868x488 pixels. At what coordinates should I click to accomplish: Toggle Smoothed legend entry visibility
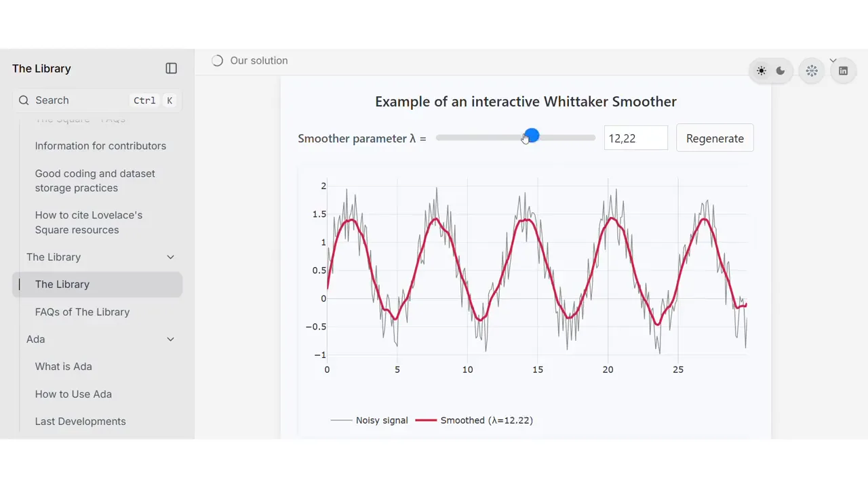(475, 420)
